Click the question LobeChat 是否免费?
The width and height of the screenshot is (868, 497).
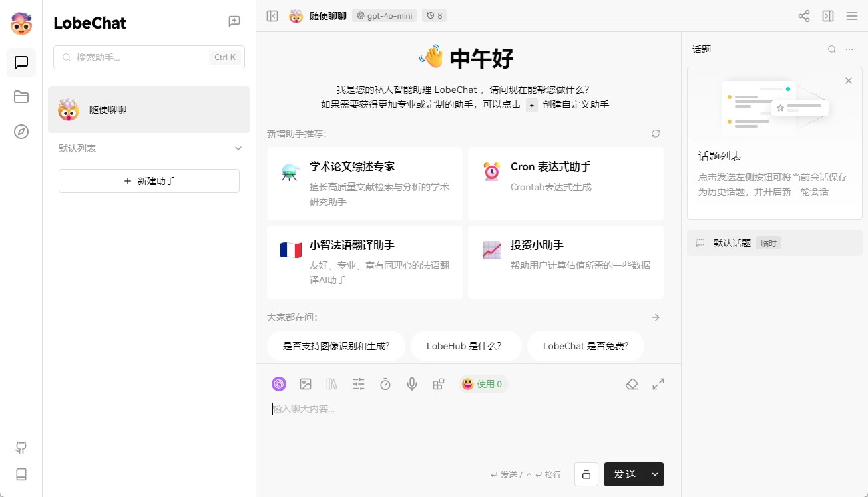point(586,346)
